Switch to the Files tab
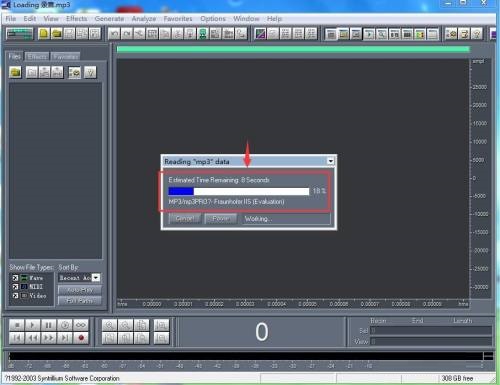This screenshot has width=500, height=385. (15, 56)
